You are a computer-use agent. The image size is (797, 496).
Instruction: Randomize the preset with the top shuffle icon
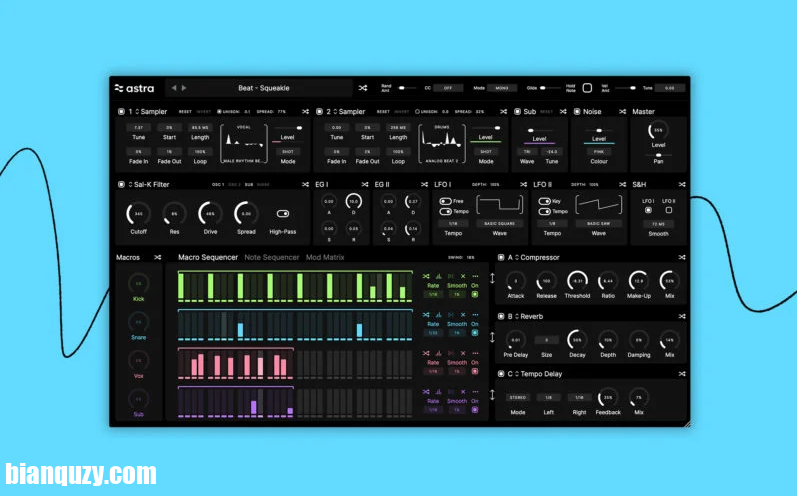click(363, 88)
